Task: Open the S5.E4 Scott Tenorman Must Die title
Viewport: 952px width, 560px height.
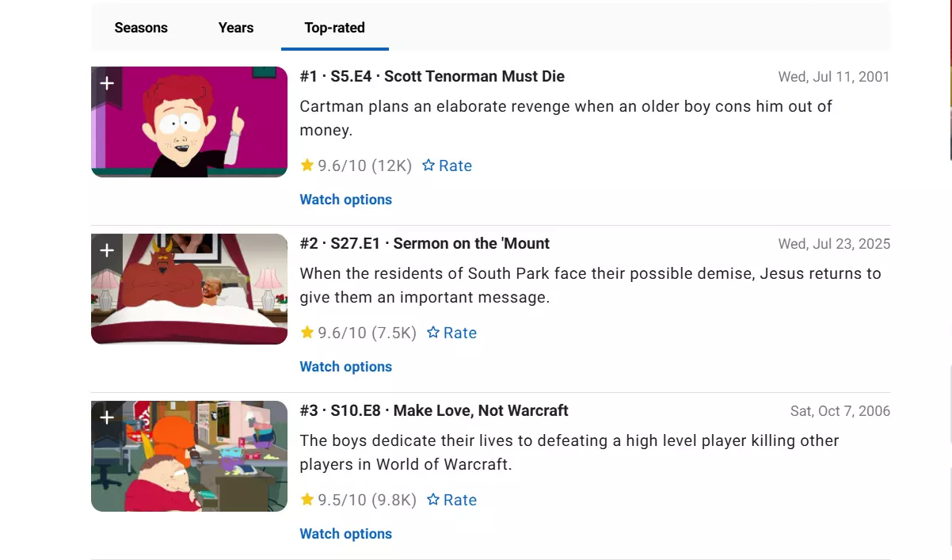Action: pyautogui.click(x=432, y=77)
